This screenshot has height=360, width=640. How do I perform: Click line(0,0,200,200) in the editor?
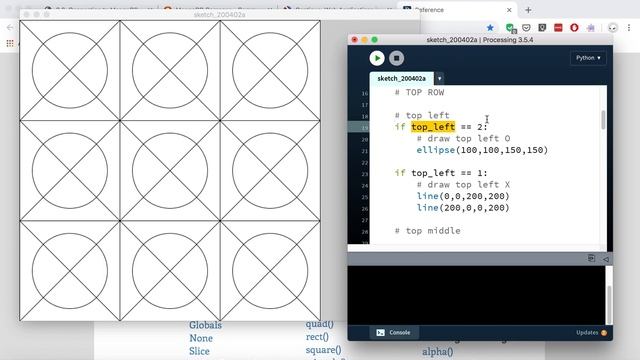(x=463, y=196)
